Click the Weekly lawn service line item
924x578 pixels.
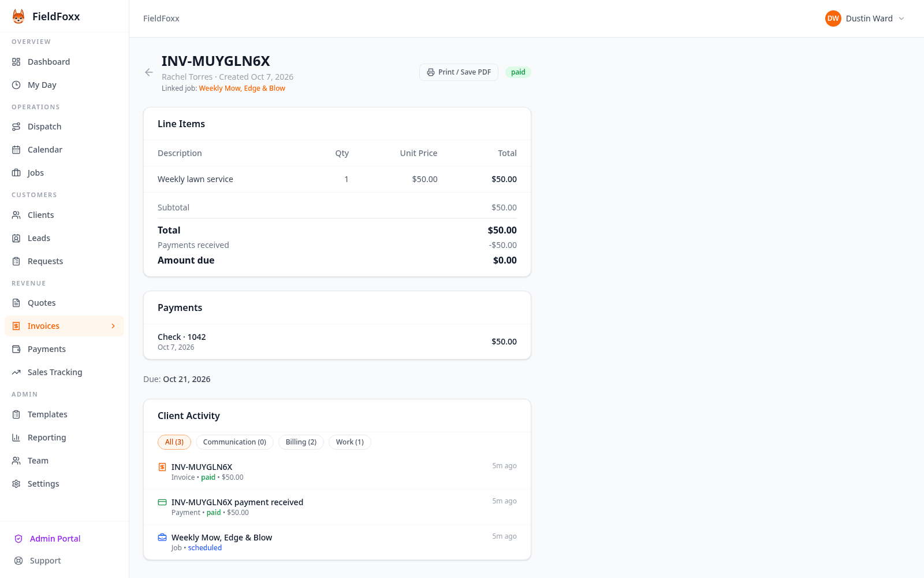337,179
